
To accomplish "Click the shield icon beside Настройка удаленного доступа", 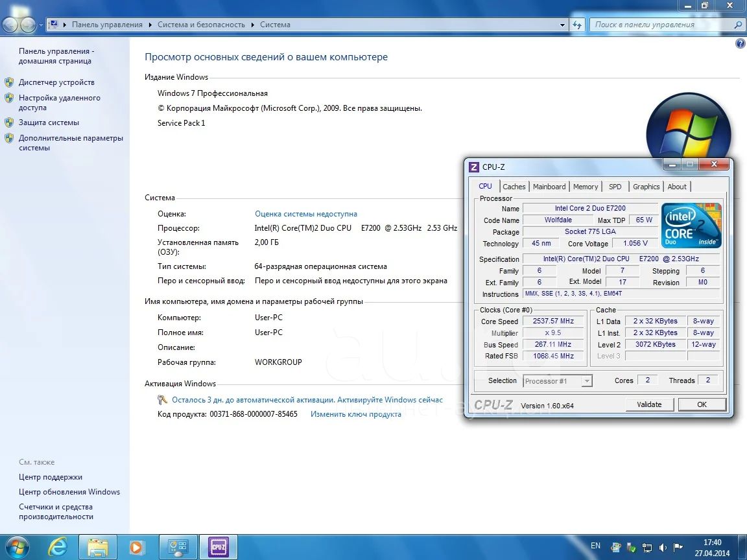I will pos(9,98).
